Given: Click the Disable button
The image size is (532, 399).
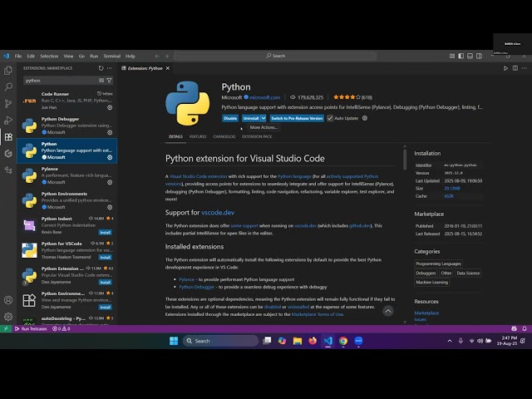Looking at the screenshot, I should [x=230, y=118].
